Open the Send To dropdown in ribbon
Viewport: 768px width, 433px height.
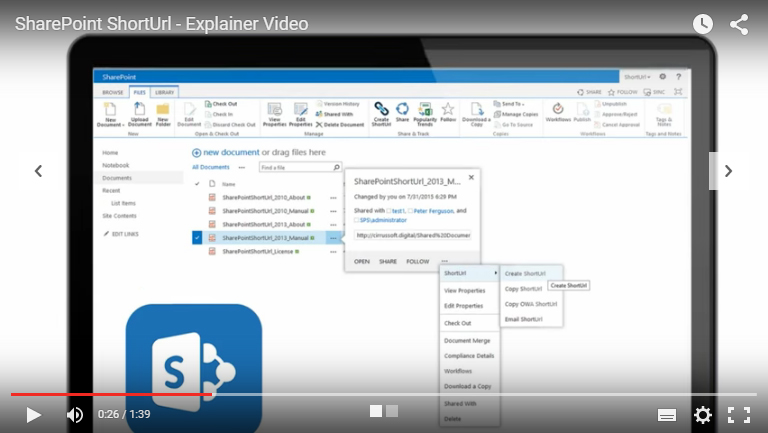click(x=509, y=104)
